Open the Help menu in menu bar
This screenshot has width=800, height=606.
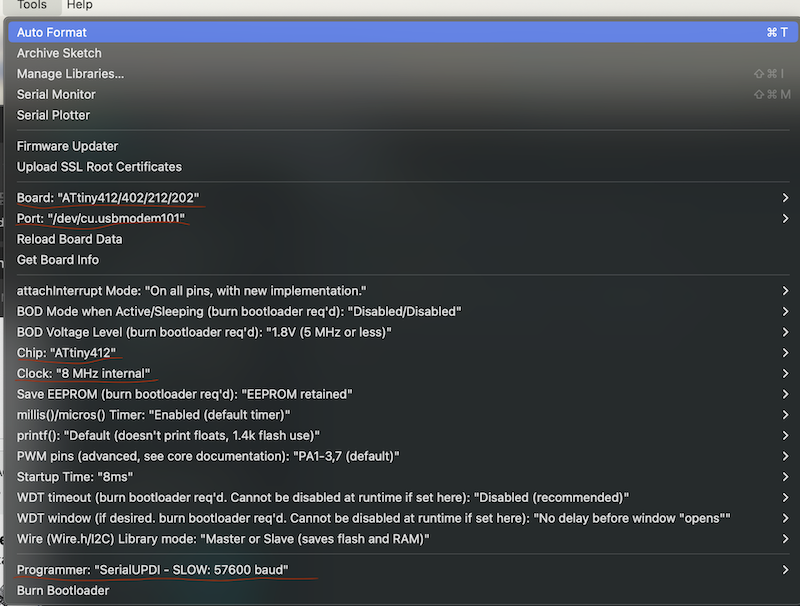[x=80, y=6]
